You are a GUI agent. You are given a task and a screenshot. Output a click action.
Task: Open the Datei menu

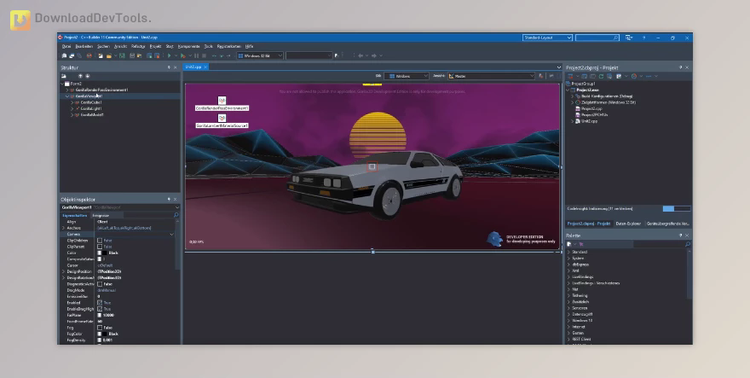[x=66, y=46]
